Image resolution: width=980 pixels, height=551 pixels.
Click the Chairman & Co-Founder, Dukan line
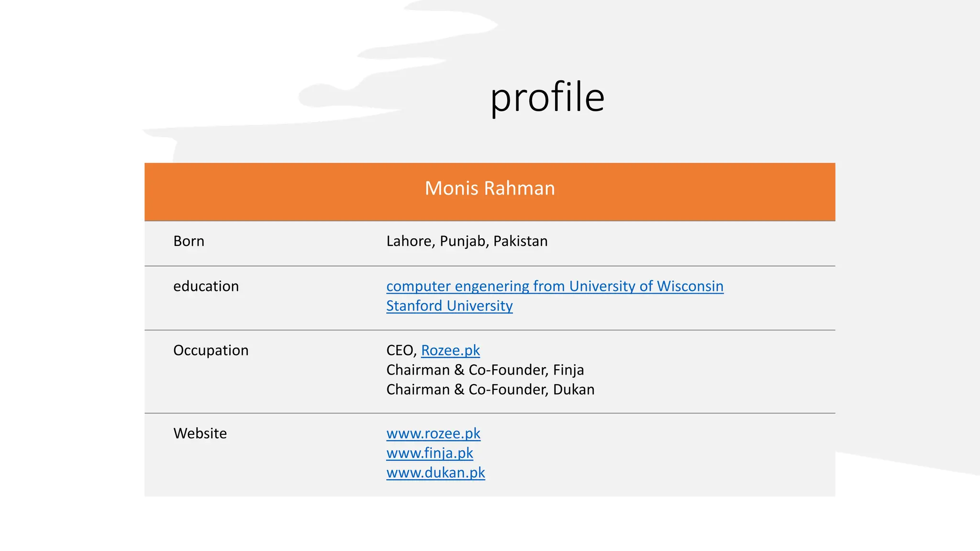490,389
